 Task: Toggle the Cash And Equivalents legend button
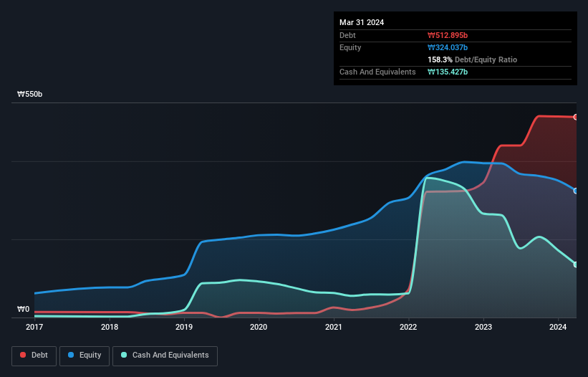165,355
